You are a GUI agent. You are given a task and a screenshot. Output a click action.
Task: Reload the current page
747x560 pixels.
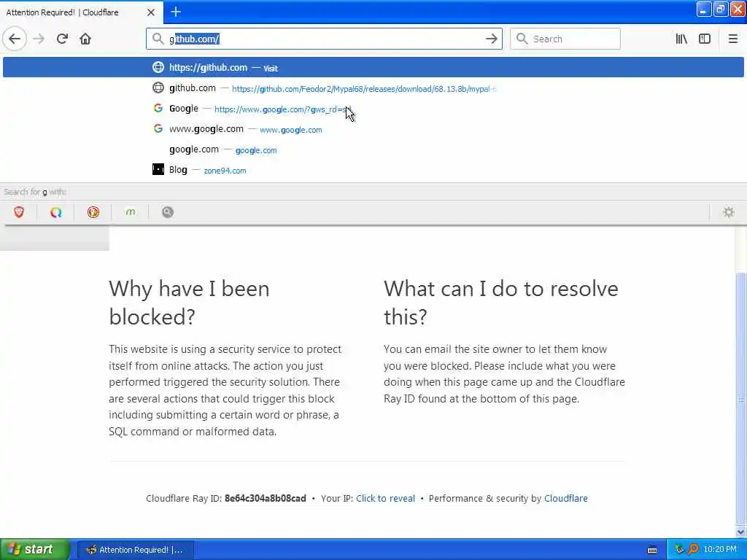[62, 39]
